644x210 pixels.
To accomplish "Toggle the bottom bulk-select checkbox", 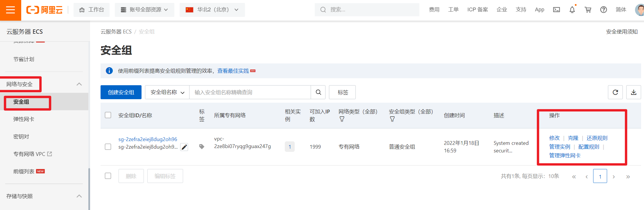I will 108,176.
